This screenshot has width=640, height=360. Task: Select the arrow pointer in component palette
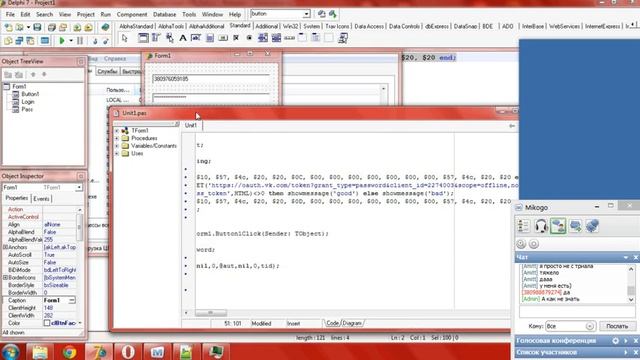click(x=125, y=38)
